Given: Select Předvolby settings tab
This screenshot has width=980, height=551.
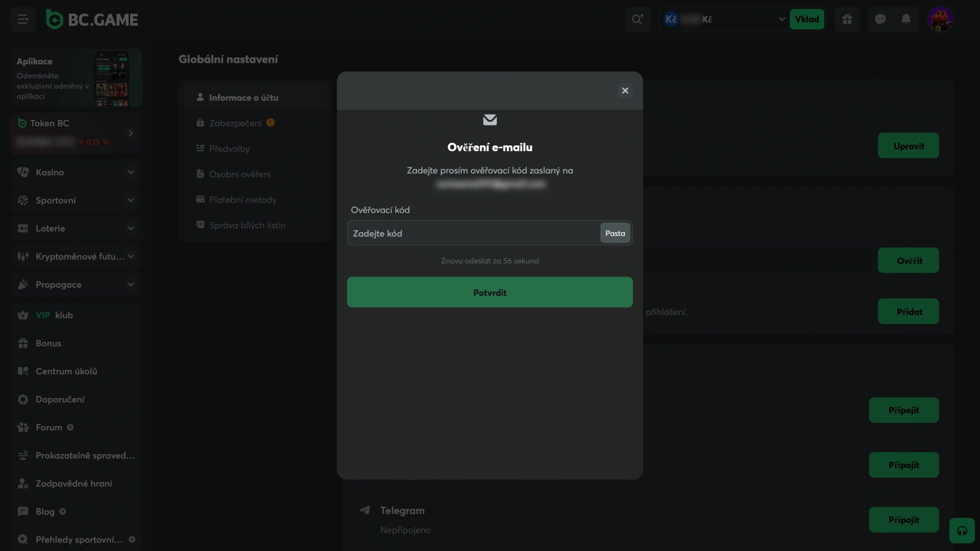Looking at the screenshot, I should point(255,148).
